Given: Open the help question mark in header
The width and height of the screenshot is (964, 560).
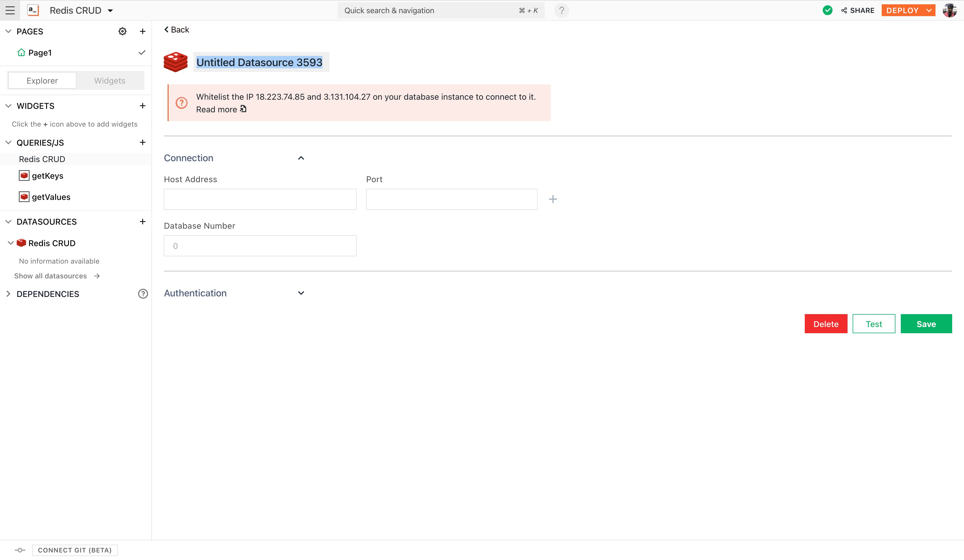Looking at the screenshot, I should point(561,10).
